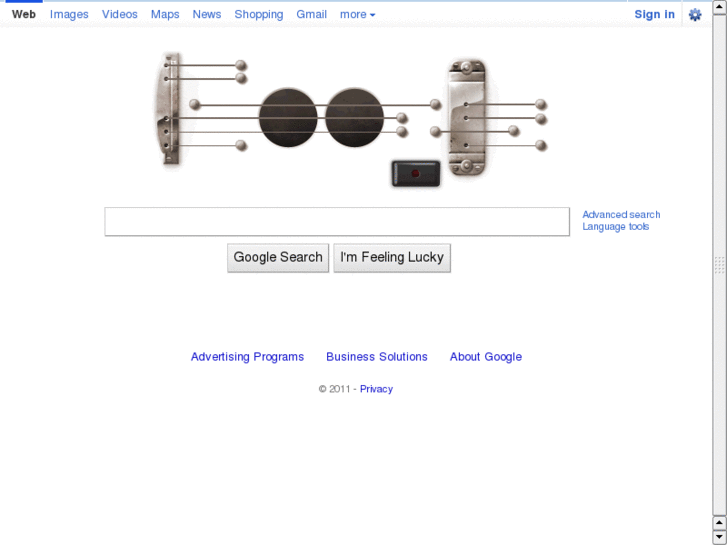
Task: Open the Images tab
Action: [x=69, y=15]
